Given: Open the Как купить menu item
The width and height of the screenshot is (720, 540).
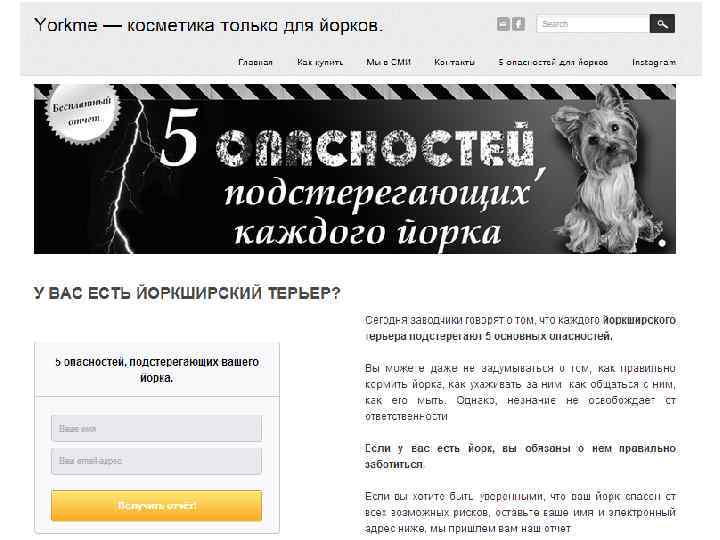Looking at the screenshot, I should coord(320,62).
